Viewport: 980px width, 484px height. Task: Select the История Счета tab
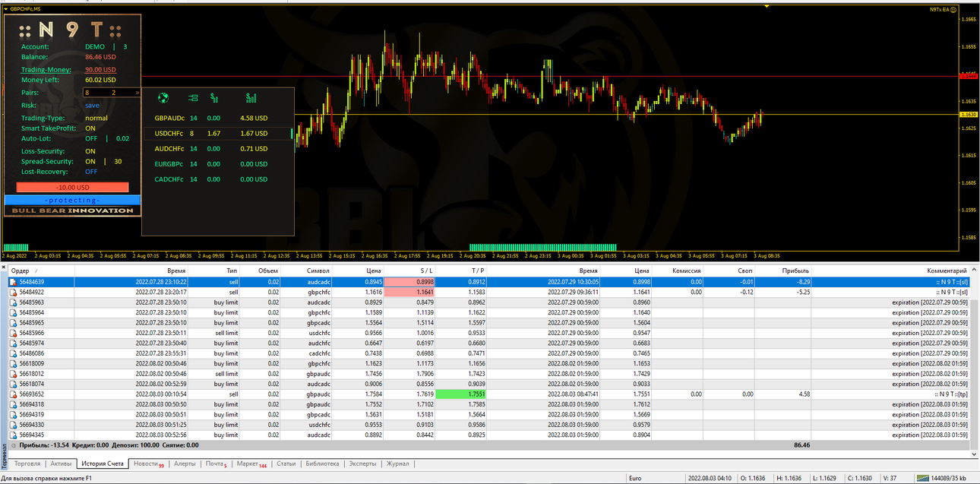pyautogui.click(x=102, y=463)
